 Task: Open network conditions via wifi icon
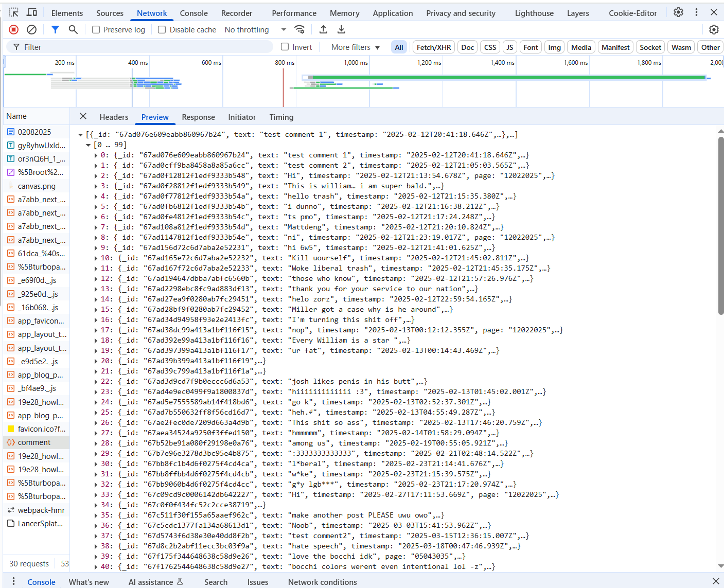click(x=299, y=30)
